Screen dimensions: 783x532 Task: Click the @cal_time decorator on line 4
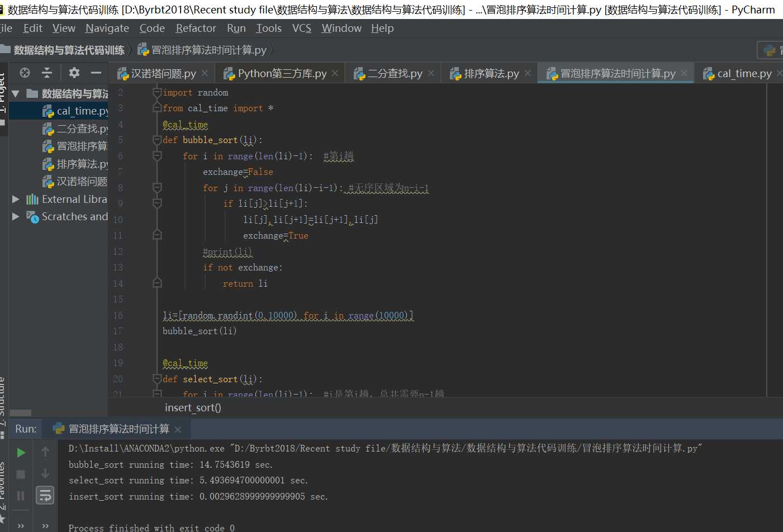click(x=185, y=125)
